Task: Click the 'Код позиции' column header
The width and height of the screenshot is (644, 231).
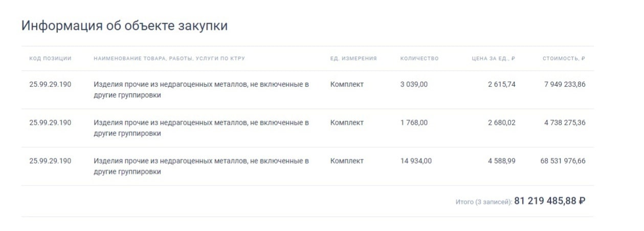Action: tap(50, 58)
